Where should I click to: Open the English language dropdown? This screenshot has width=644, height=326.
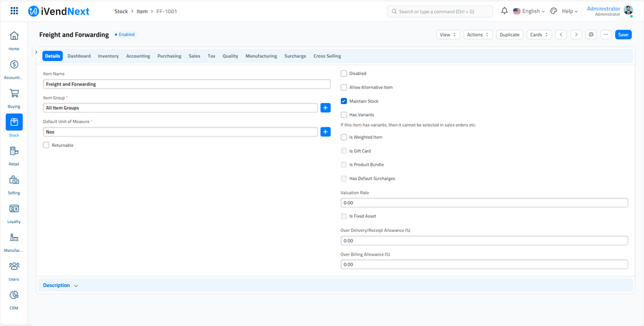529,11
